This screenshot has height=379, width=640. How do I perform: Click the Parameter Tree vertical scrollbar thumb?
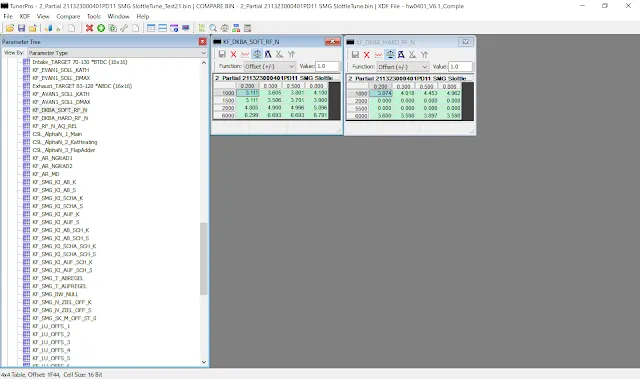pyautogui.click(x=204, y=259)
